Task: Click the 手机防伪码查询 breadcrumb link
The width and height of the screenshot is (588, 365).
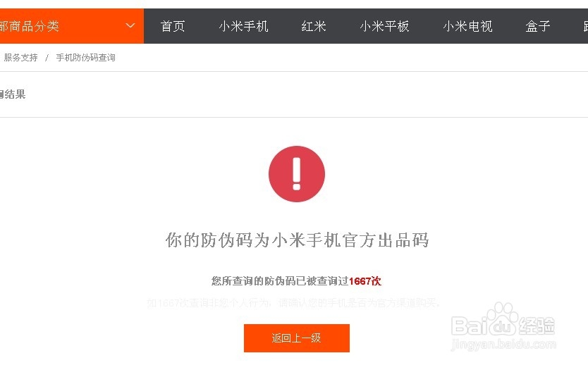Action: [85, 57]
